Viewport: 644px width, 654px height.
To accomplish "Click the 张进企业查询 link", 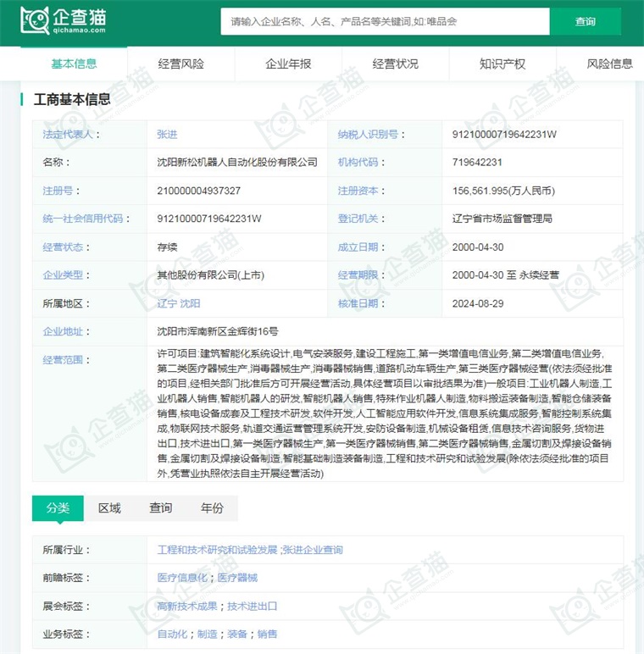I will (x=313, y=550).
